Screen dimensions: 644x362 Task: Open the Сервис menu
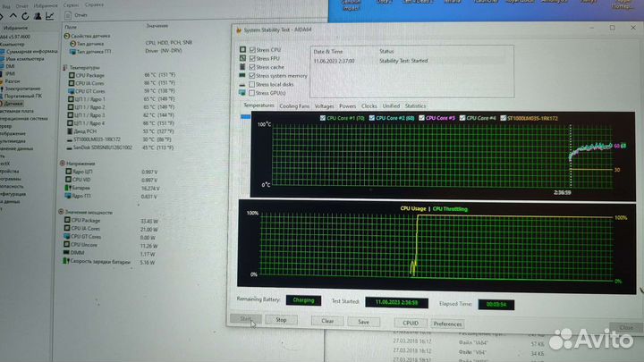point(71,5)
